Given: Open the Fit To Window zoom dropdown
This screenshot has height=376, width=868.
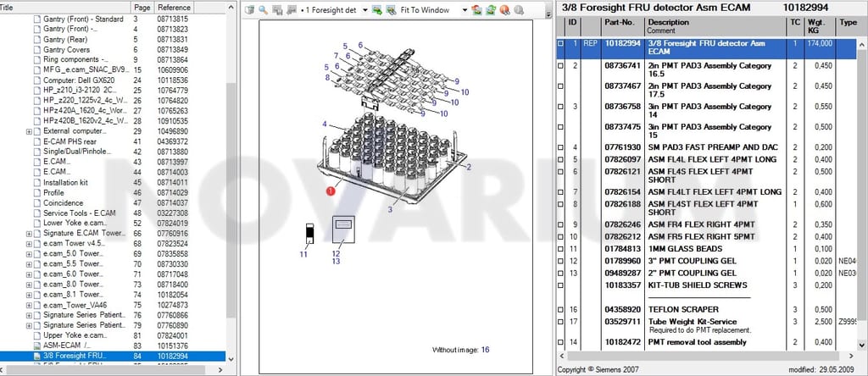Looking at the screenshot, I should [x=465, y=10].
